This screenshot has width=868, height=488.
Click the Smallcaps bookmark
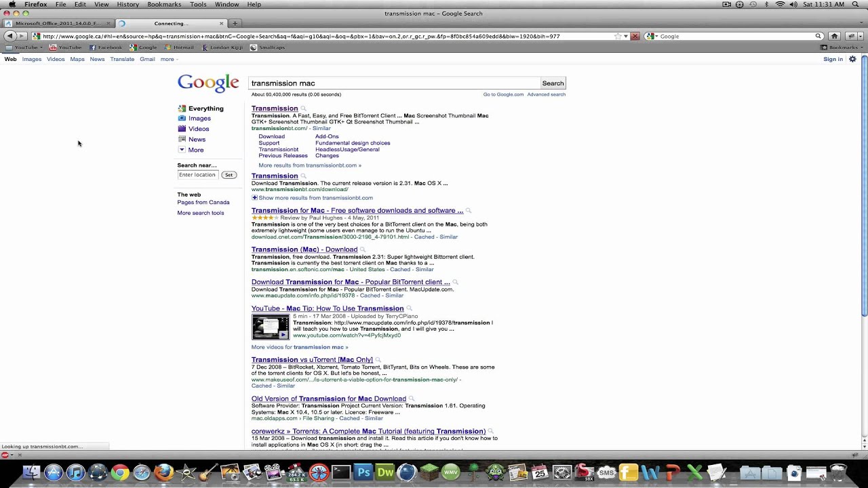(x=267, y=47)
